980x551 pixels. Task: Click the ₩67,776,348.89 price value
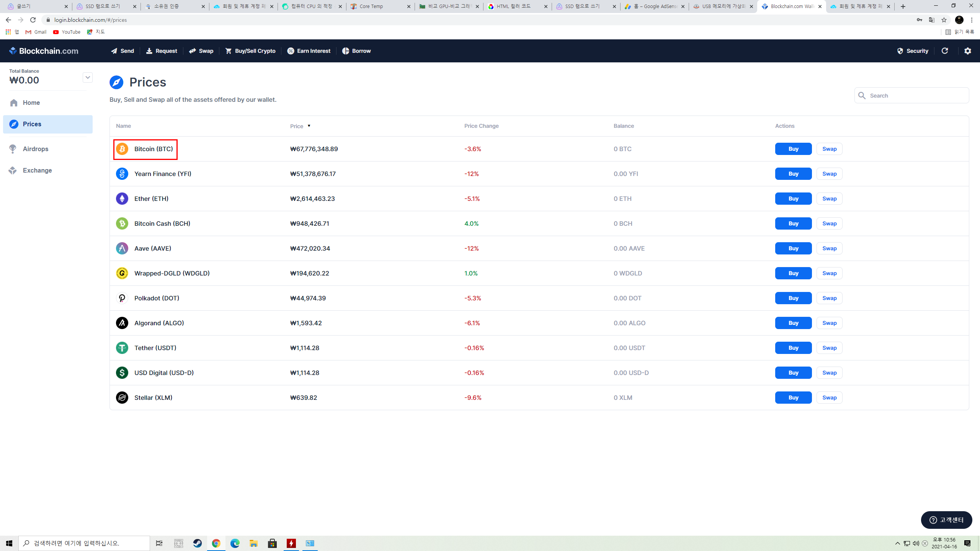tap(314, 149)
